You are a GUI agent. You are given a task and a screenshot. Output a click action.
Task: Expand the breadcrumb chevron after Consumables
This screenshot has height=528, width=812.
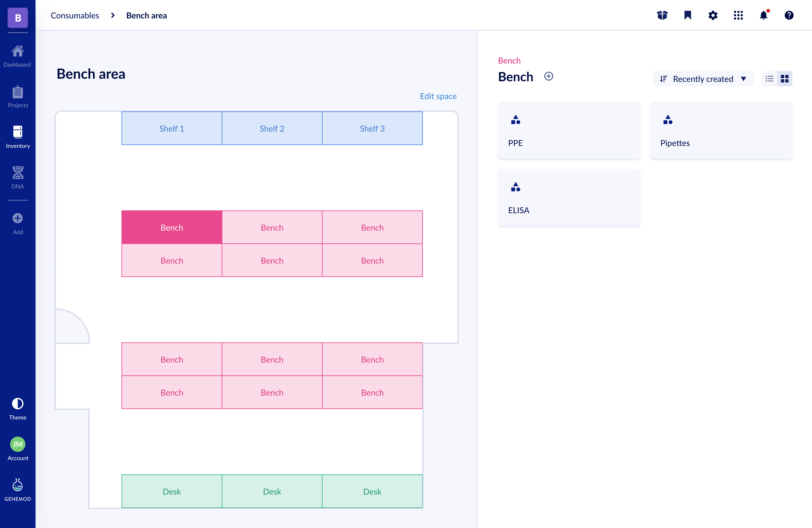[112, 15]
